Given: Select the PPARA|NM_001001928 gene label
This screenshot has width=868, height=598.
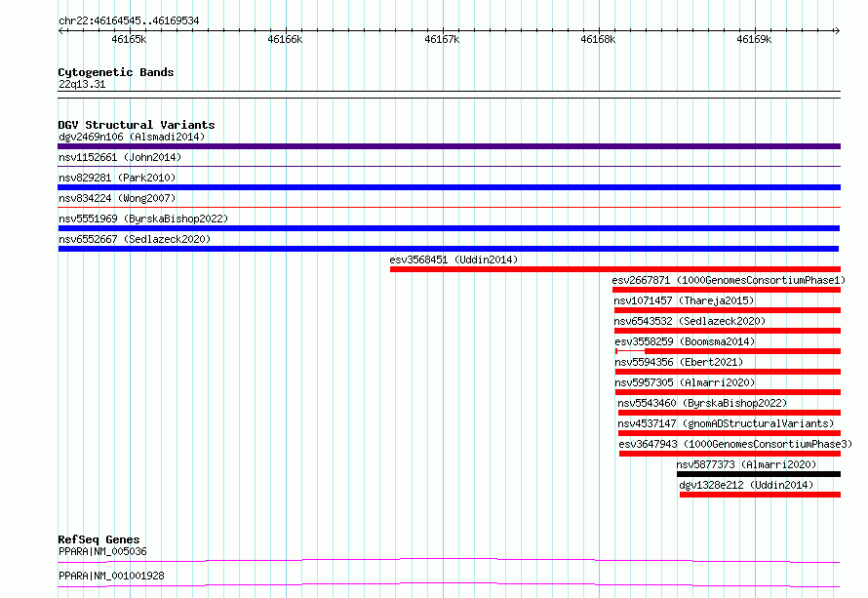Looking at the screenshot, I should click(x=111, y=576).
